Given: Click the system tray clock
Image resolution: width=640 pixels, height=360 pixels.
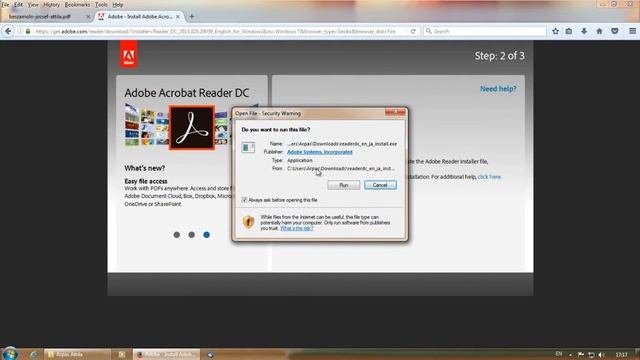Looking at the screenshot, I should click(621, 355).
